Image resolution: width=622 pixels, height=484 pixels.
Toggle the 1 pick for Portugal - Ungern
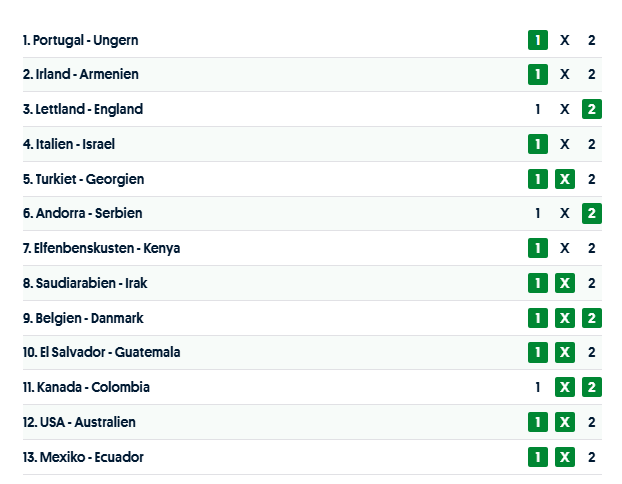(538, 40)
